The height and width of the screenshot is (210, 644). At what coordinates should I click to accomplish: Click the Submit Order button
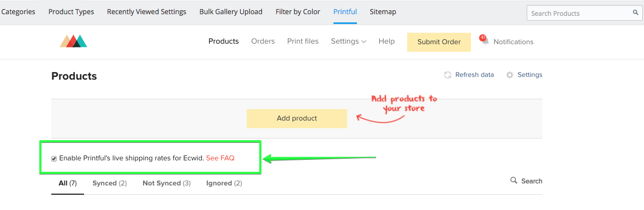point(439,42)
